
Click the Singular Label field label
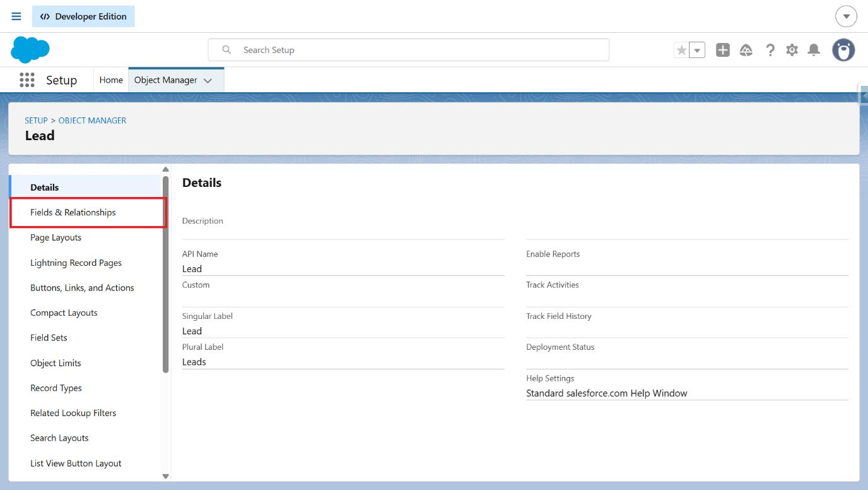click(208, 316)
